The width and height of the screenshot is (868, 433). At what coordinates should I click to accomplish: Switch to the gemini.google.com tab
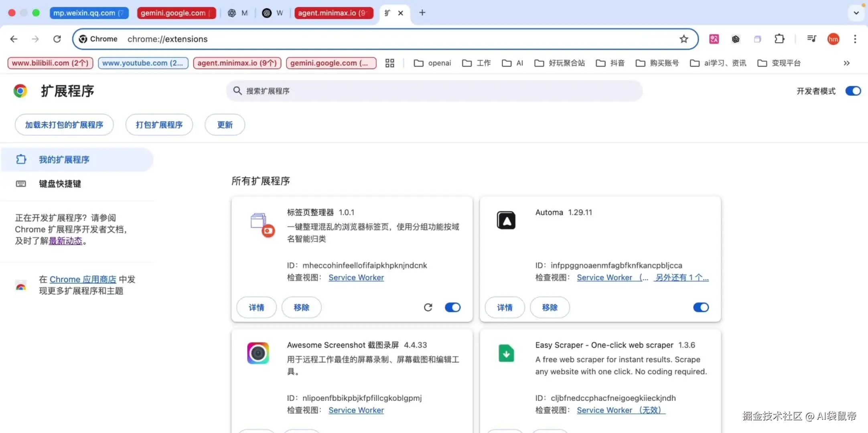(176, 13)
